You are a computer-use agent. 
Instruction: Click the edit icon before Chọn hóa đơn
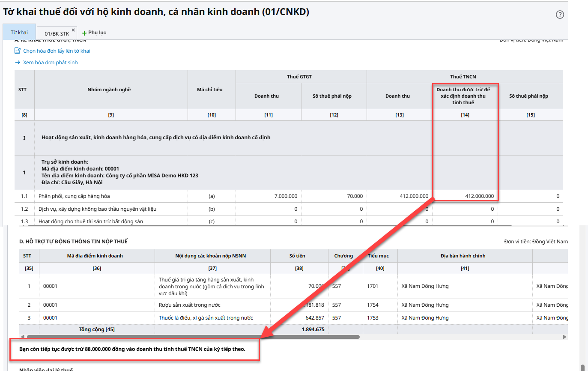click(18, 51)
